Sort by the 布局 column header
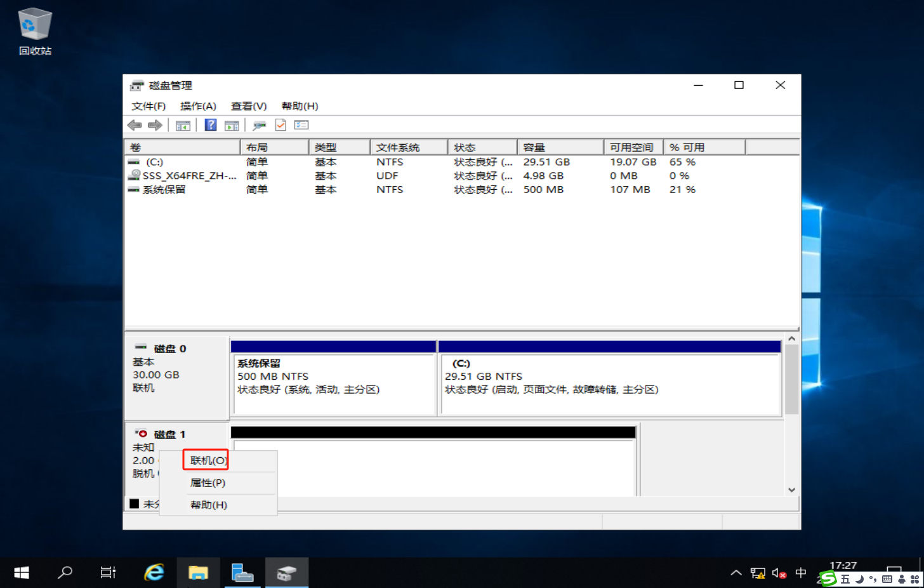Viewport: 924px width, 588px height. coord(274,147)
